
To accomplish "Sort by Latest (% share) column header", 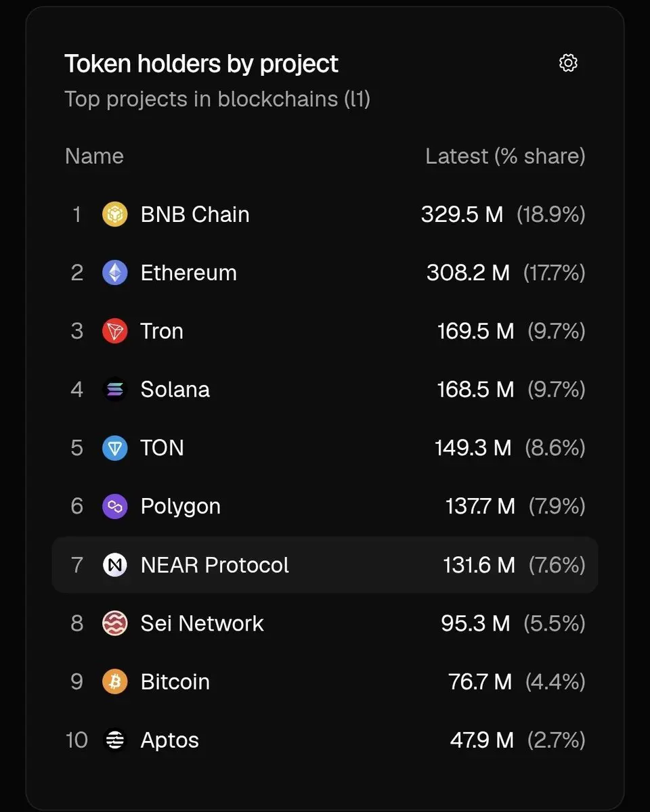I will tap(505, 156).
